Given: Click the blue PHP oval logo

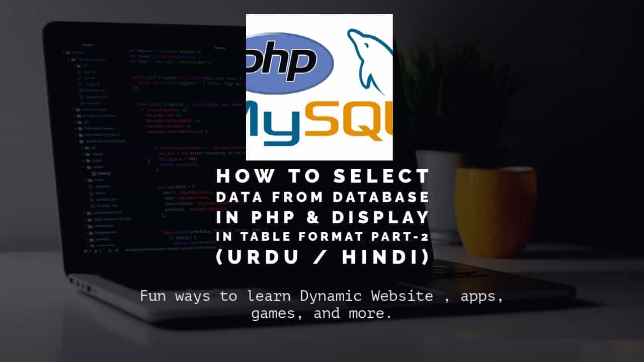Looking at the screenshot, I should (x=290, y=63).
